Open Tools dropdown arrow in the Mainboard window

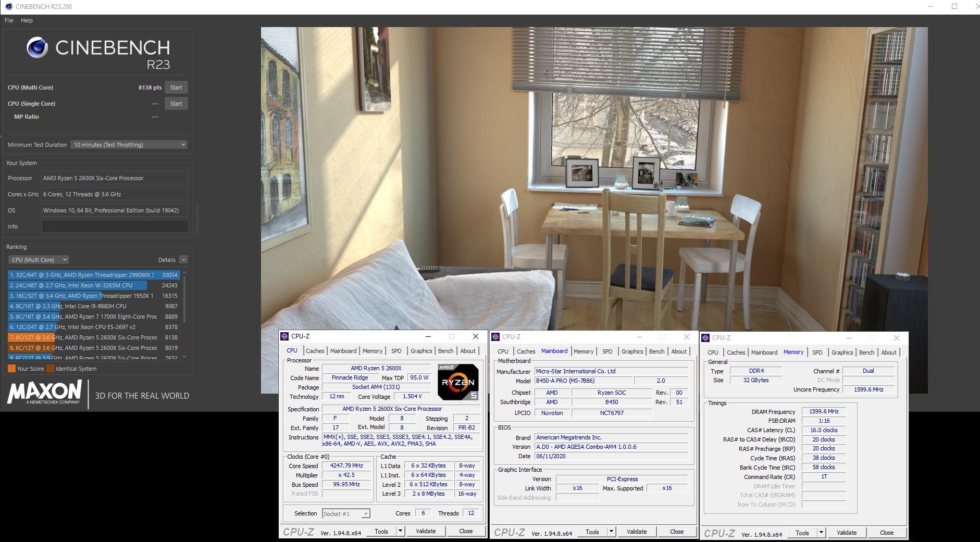click(x=611, y=532)
